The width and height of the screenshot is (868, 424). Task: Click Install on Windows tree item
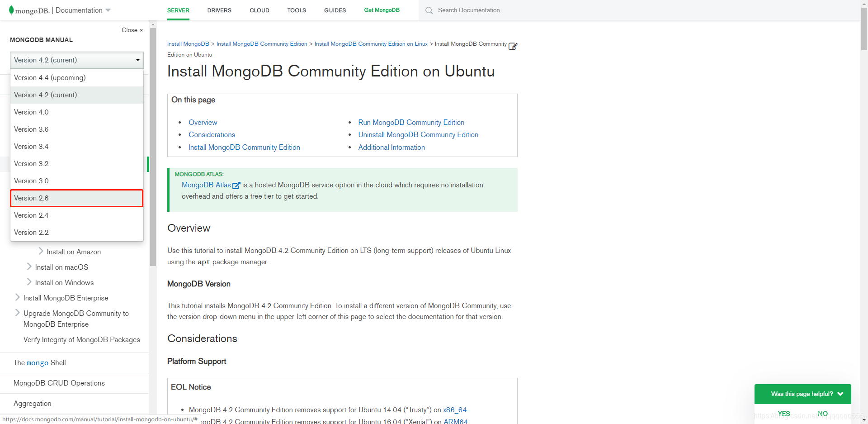(65, 283)
